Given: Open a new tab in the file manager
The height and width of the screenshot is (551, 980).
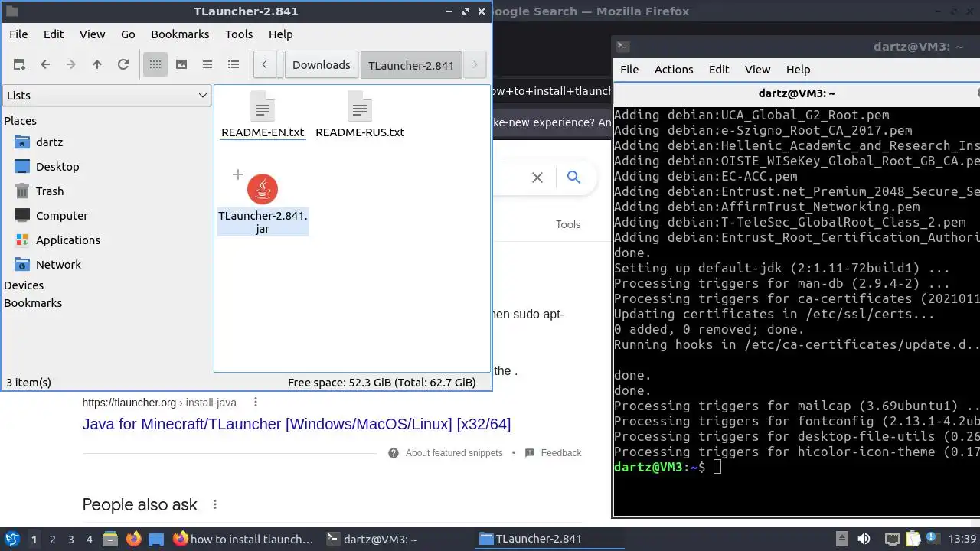Looking at the screenshot, I should pyautogui.click(x=19, y=65).
